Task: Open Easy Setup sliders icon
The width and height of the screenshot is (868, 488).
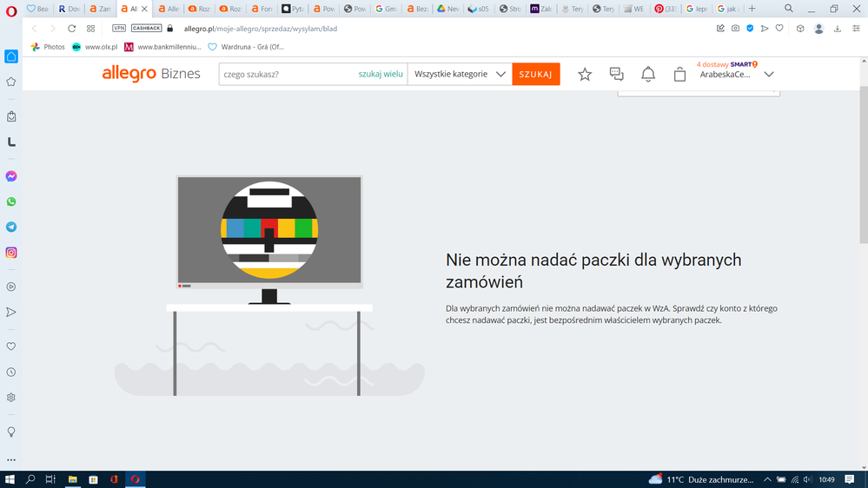Action: tap(857, 28)
